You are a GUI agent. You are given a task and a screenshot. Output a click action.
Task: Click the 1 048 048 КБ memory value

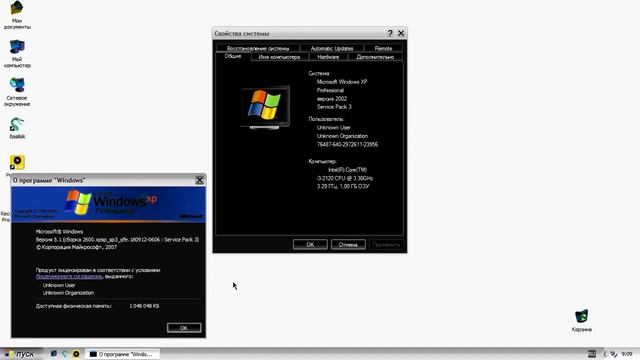tap(144, 306)
